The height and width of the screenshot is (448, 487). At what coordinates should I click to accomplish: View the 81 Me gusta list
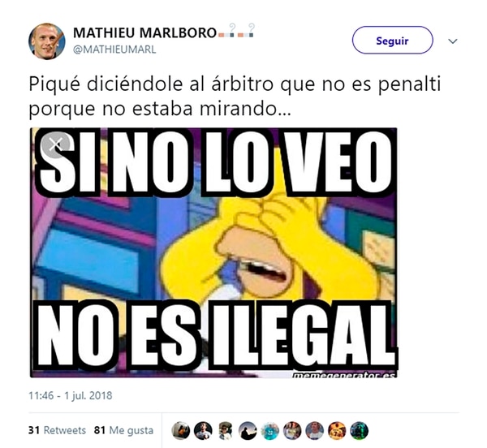[x=123, y=430]
